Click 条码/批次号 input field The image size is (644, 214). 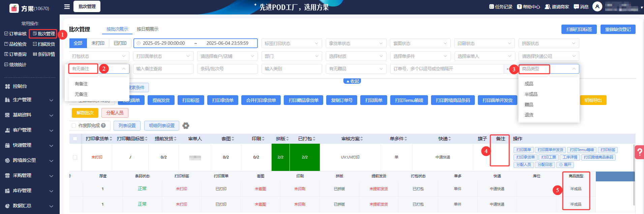[x=227, y=69]
